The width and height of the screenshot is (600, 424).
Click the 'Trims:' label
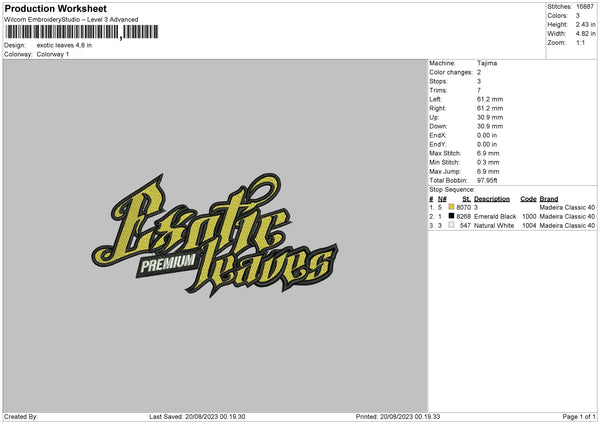click(x=438, y=90)
